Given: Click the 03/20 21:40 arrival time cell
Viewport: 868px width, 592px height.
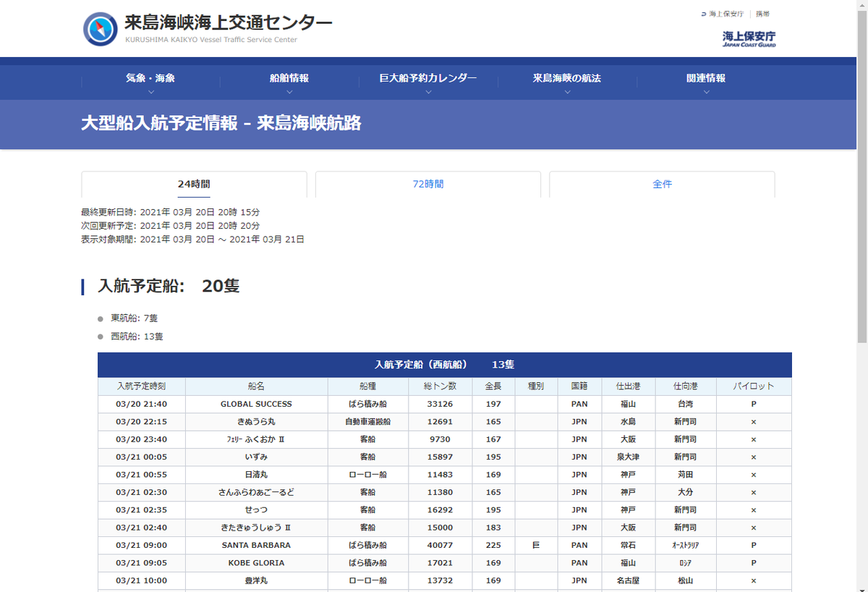Looking at the screenshot, I should point(142,404).
